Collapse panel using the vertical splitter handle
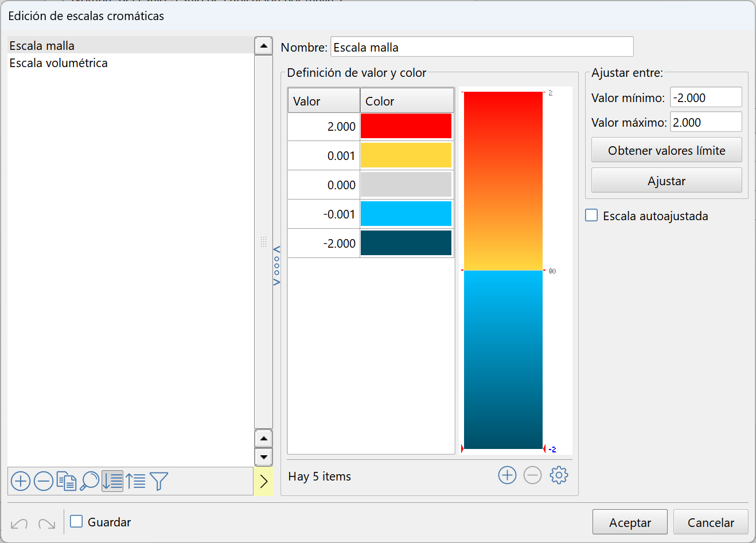Image resolution: width=756 pixels, height=543 pixels. (276, 265)
